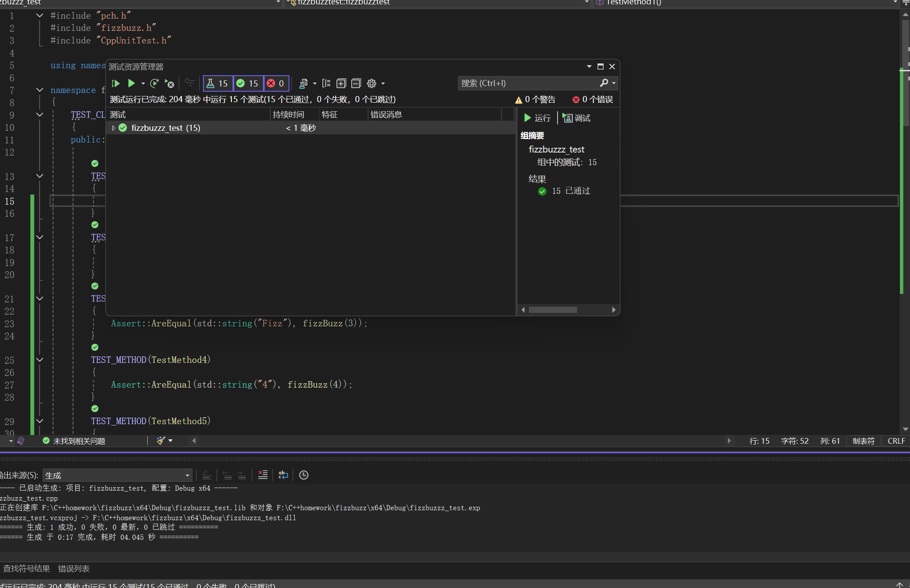Click the 'No issues found' status indicator
910x588 pixels.
(74, 441)
